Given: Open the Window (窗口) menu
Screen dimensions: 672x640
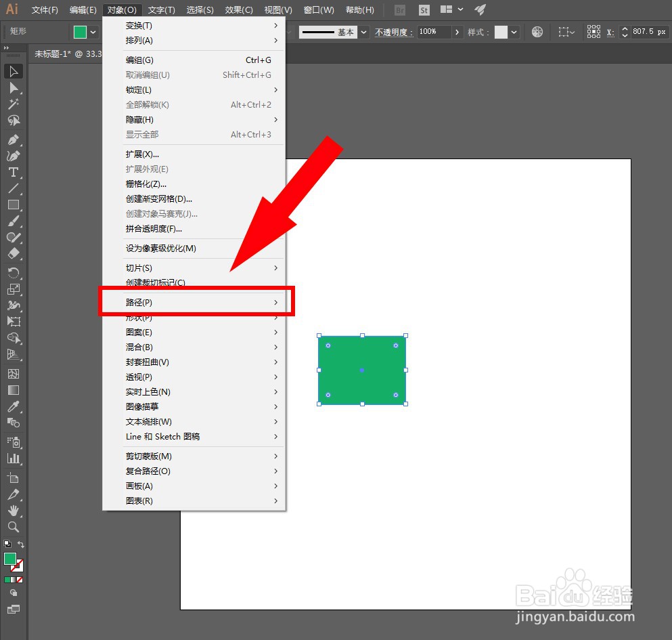Looking at the screenshot, I should point(319,10).
